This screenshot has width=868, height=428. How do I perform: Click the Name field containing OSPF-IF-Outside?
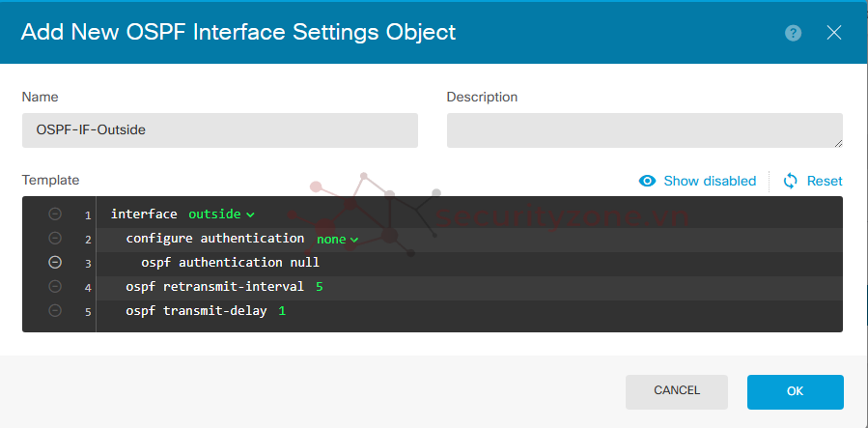pos(220,129)
